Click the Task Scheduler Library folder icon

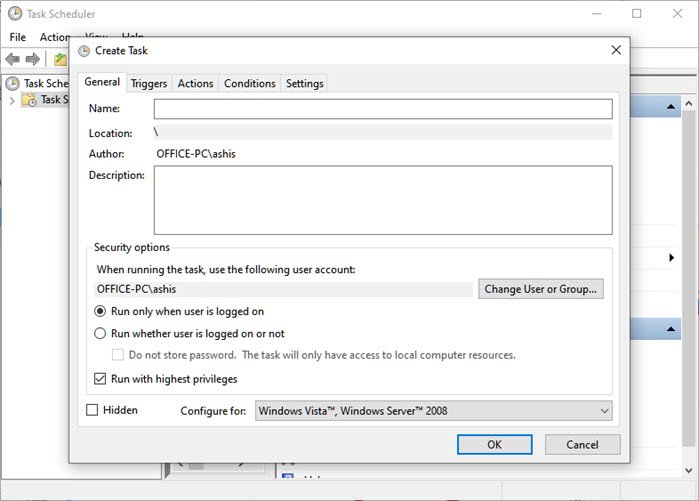(x=29, y=100)
